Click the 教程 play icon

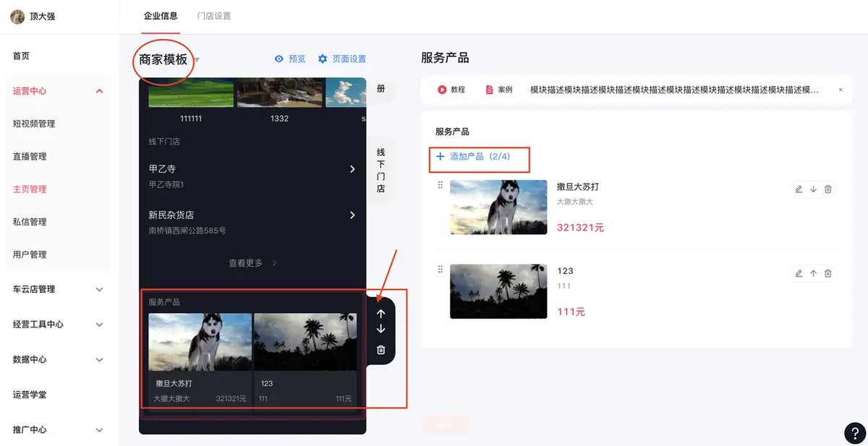tap(442, 90)
